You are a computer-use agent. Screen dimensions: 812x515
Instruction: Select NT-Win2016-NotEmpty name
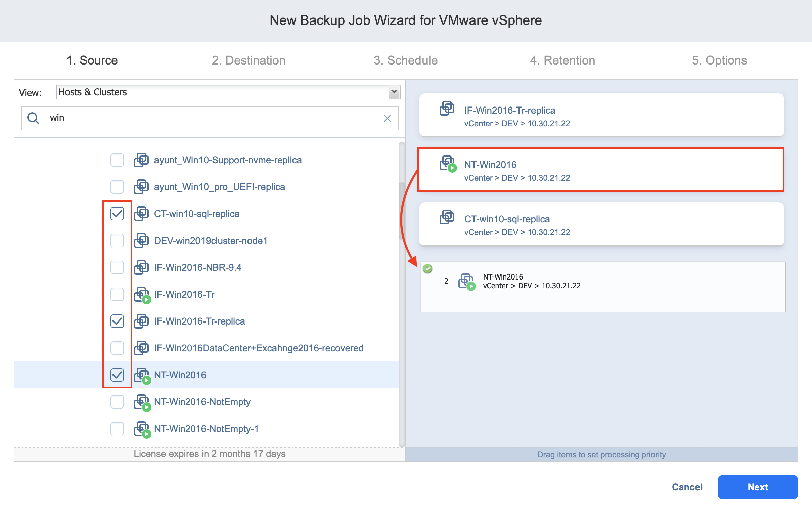202,402
